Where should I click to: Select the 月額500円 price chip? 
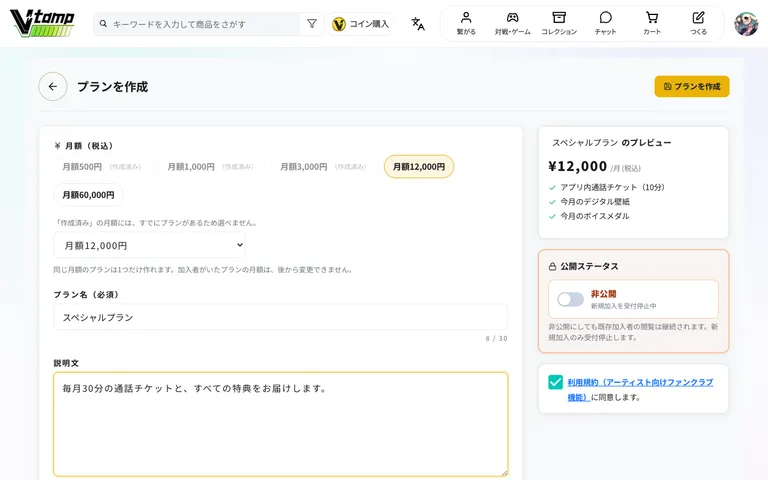click(101, 167)
